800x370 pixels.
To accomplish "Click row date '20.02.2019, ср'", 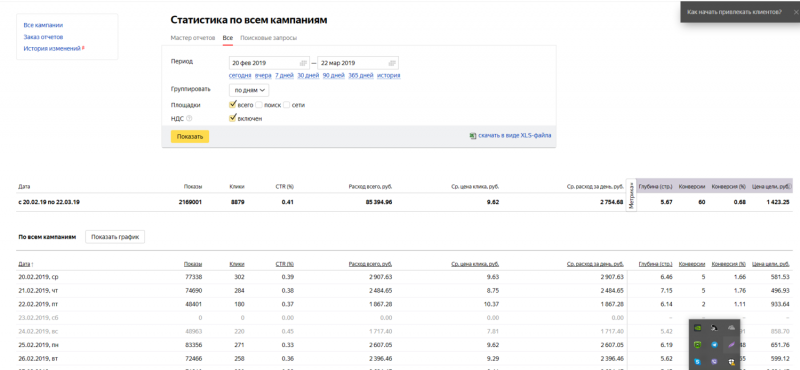I will (37, 277).
